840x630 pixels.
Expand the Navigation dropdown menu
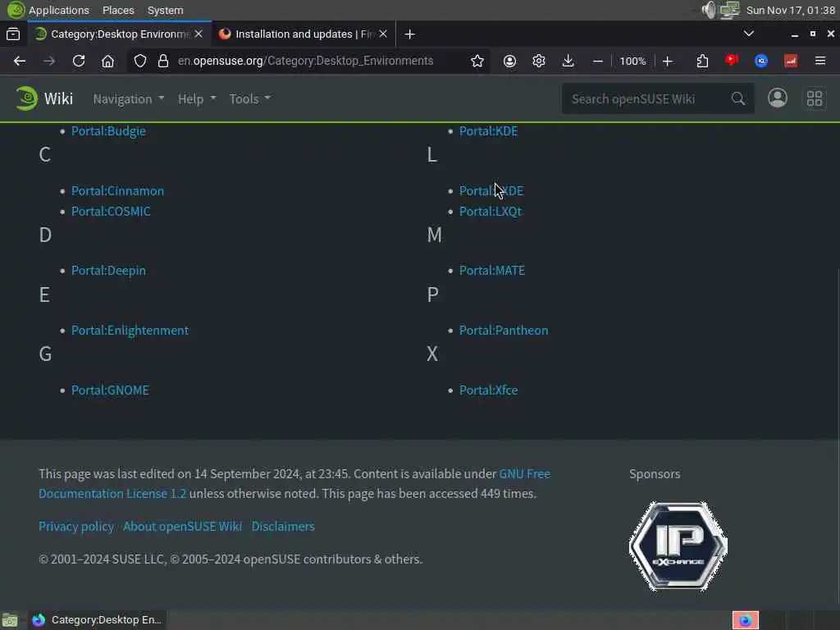[x=129, y=99]
